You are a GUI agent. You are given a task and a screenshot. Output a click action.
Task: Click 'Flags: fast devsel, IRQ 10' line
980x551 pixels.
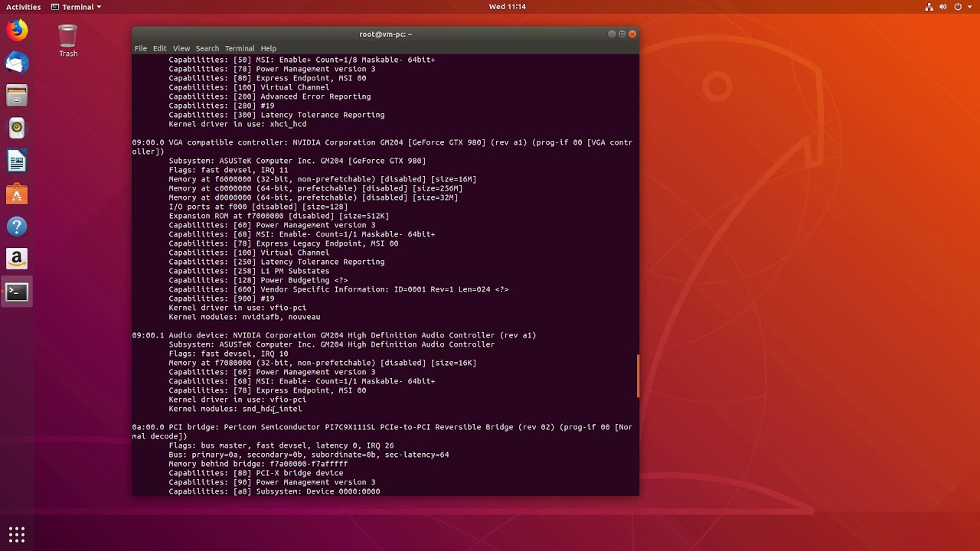click(228, 354)
